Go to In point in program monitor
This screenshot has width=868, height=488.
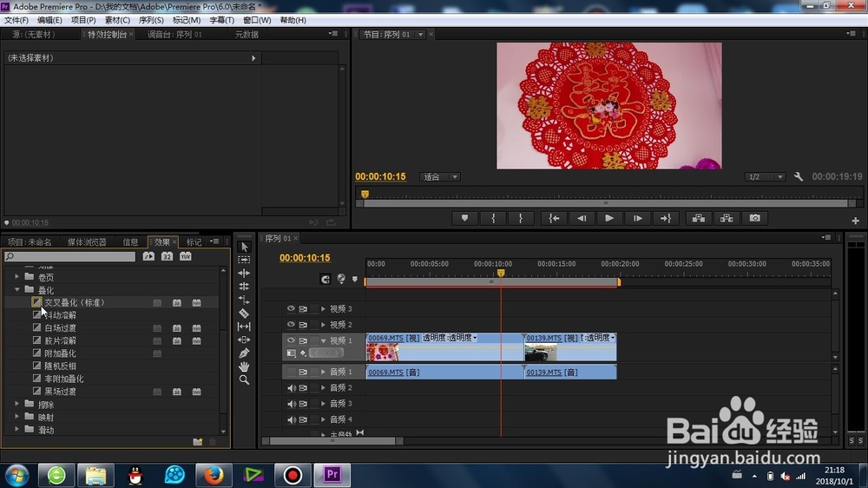tap(554, 218)
